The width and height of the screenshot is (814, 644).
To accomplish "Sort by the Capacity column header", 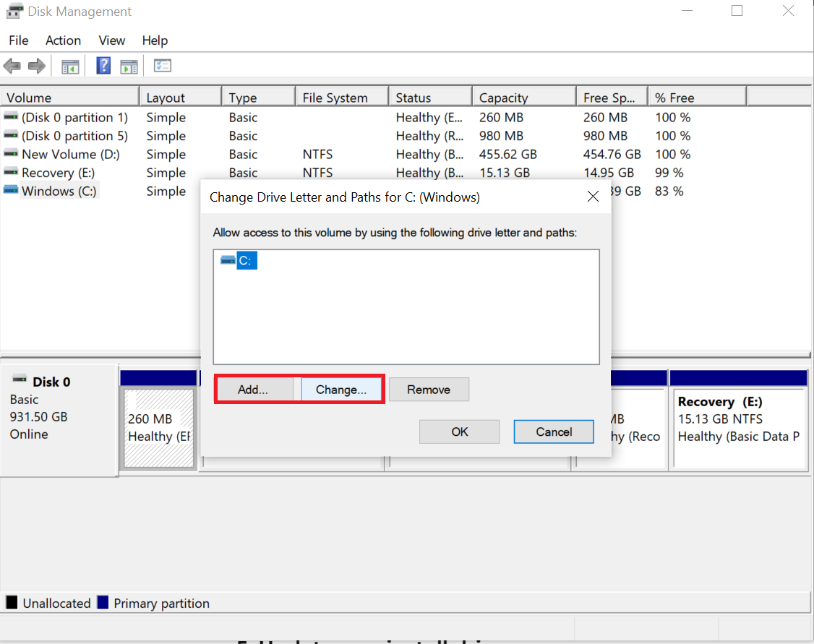I will coord(524,98).
